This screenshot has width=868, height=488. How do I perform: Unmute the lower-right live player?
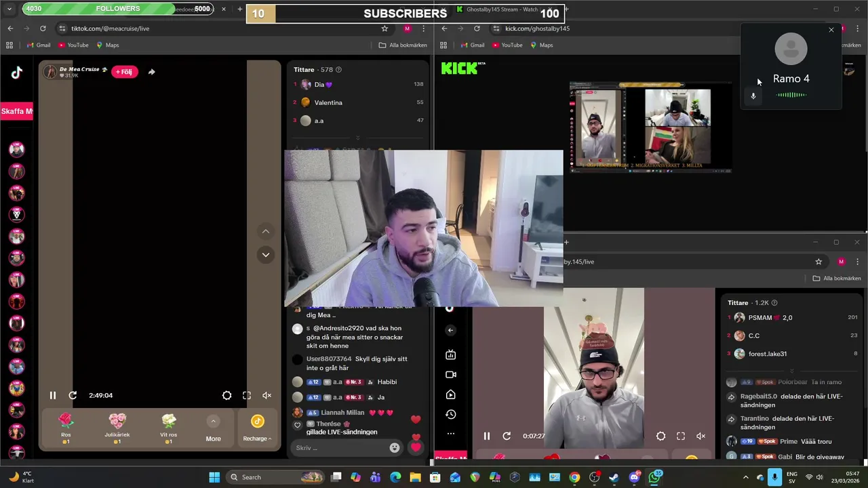[x=701, y=436]
